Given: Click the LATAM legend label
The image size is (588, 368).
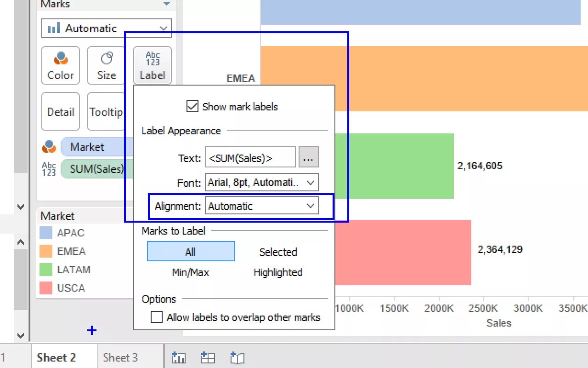Looking at the screenshot, I should pyautogui.click(x=73, y=270).
